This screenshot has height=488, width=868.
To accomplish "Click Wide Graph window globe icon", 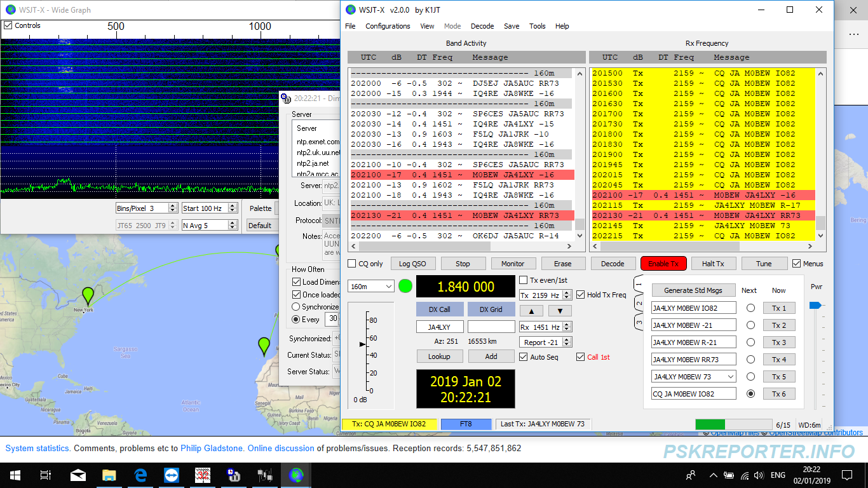I will [x=10, y=10].
